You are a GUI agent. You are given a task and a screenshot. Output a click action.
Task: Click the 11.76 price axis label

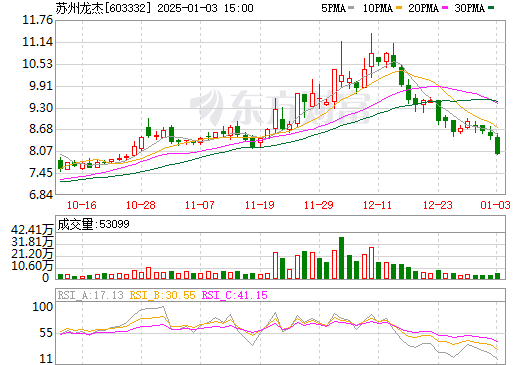click(x=37, y=20)
